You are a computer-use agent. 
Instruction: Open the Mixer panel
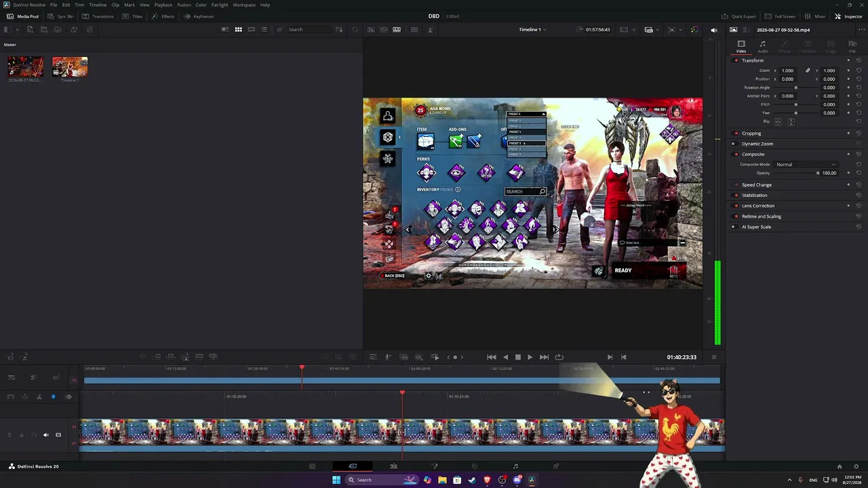tap(815, 16)
